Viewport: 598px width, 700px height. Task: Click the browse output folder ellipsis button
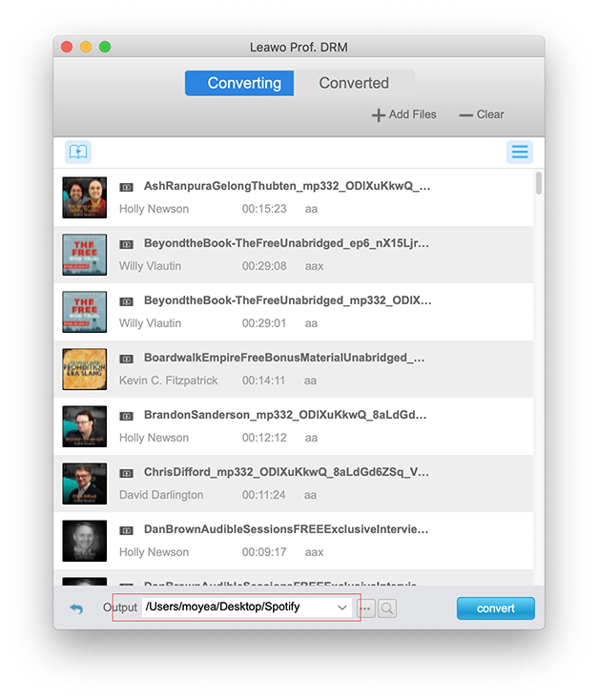(366, 607)
